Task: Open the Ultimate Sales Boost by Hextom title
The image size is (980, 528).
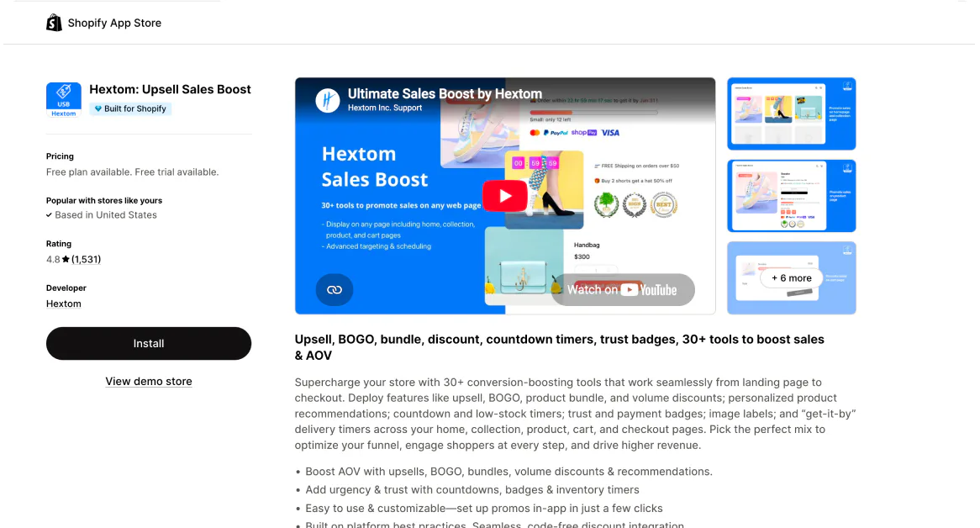Action: pos(445,93)
